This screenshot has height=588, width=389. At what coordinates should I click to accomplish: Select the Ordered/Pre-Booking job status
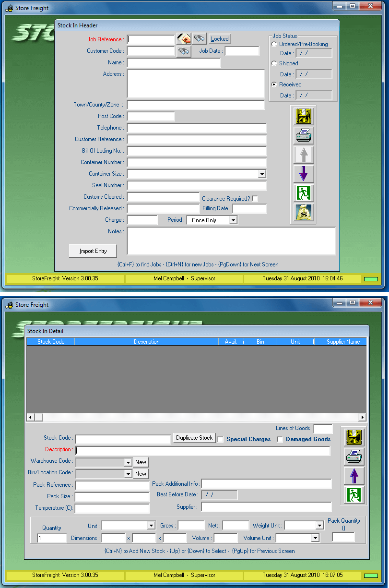274,44
